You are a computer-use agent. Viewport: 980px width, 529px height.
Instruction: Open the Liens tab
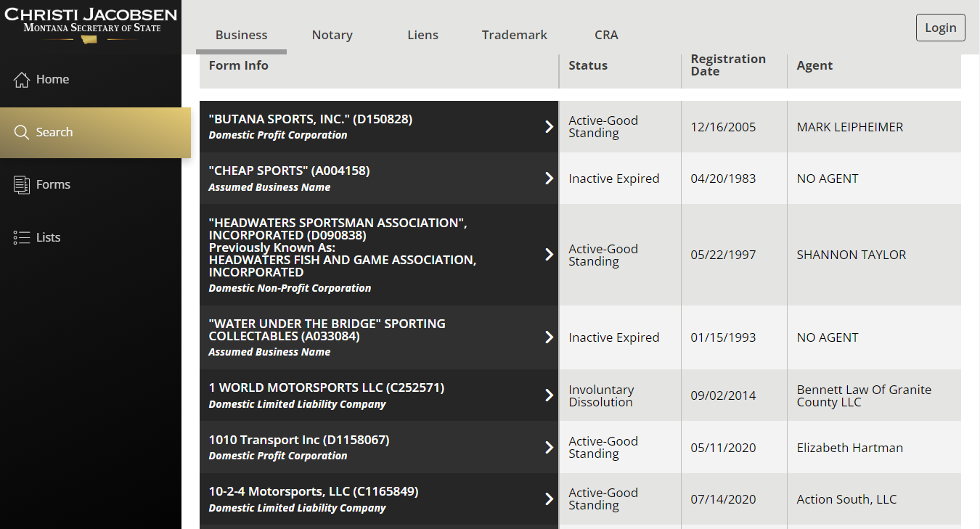[423, 35]
